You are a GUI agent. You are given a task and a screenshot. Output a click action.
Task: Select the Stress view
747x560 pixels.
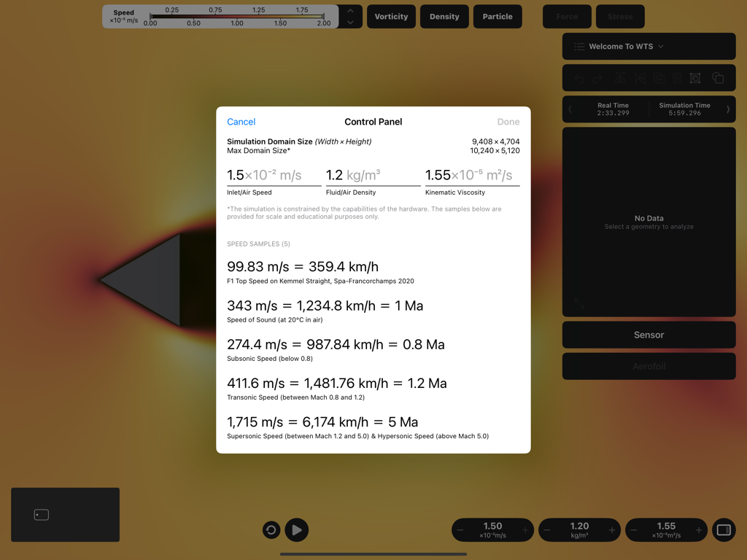pos(620,15)
